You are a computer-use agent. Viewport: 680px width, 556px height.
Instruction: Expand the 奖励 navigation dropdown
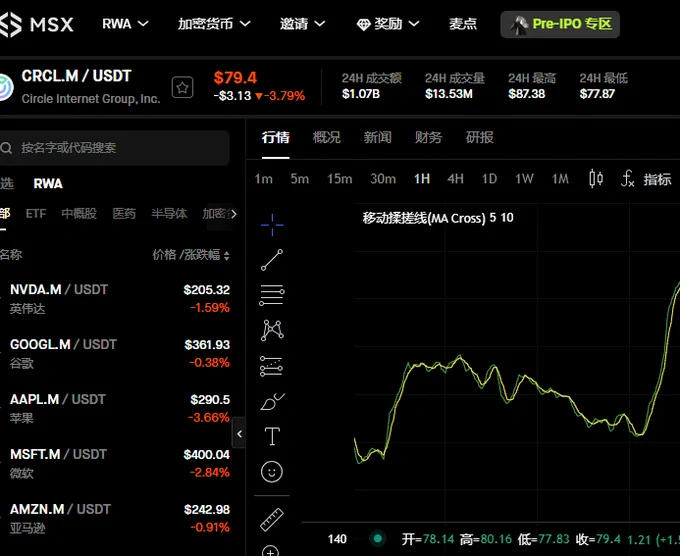[388, 24]
